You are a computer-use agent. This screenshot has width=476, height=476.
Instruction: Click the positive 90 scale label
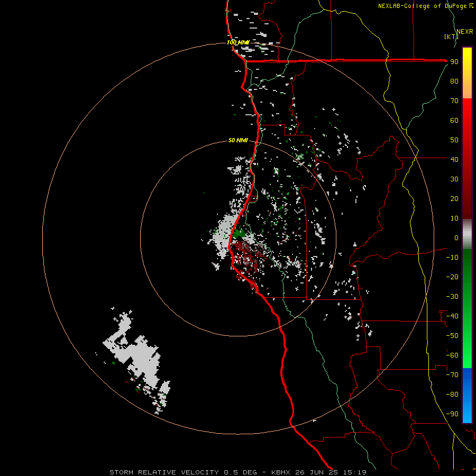454,62
